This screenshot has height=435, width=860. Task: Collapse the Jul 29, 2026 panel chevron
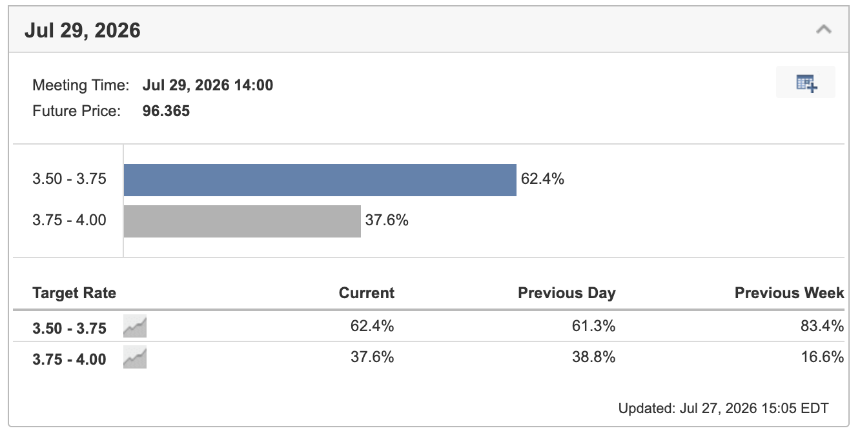tap(823, 29)
